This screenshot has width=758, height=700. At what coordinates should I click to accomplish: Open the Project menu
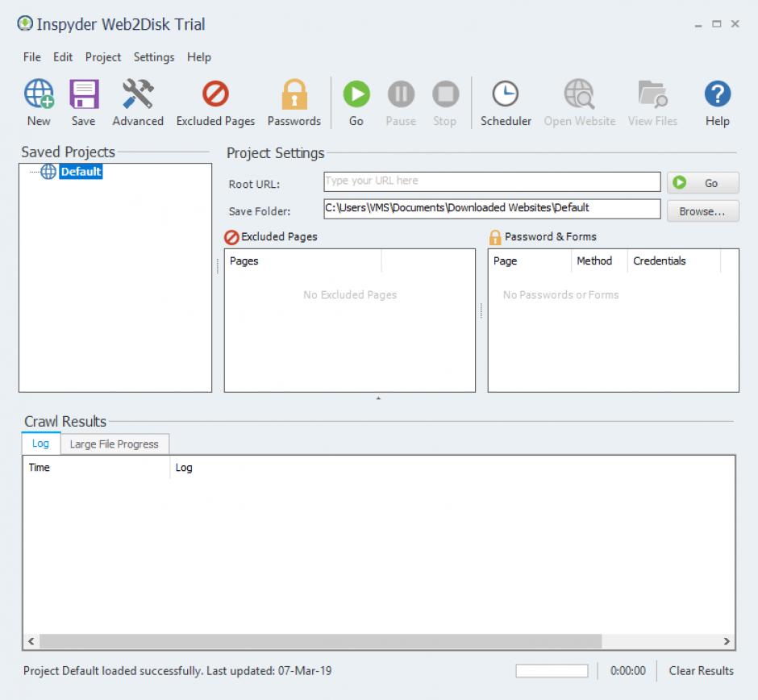(103, 57)
